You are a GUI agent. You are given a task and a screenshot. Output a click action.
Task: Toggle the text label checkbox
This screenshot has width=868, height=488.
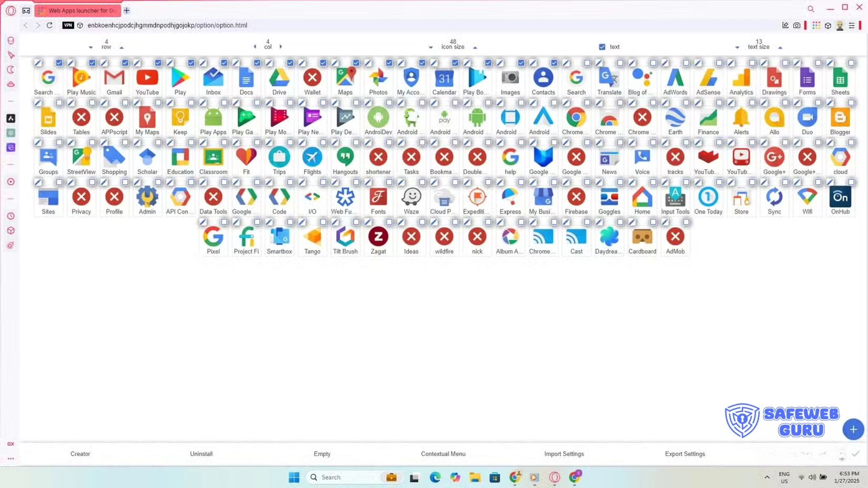pyautogui.click(x=602, y=47)
